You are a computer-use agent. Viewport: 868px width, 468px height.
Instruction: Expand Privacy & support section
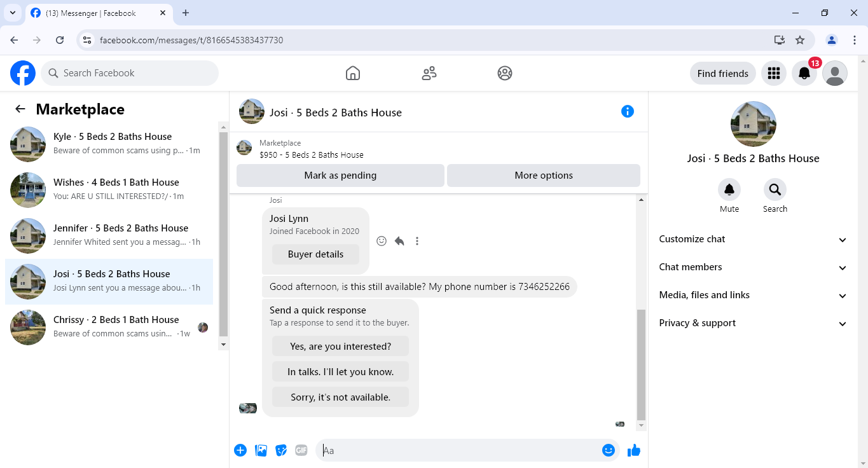[x=753, y=323]
